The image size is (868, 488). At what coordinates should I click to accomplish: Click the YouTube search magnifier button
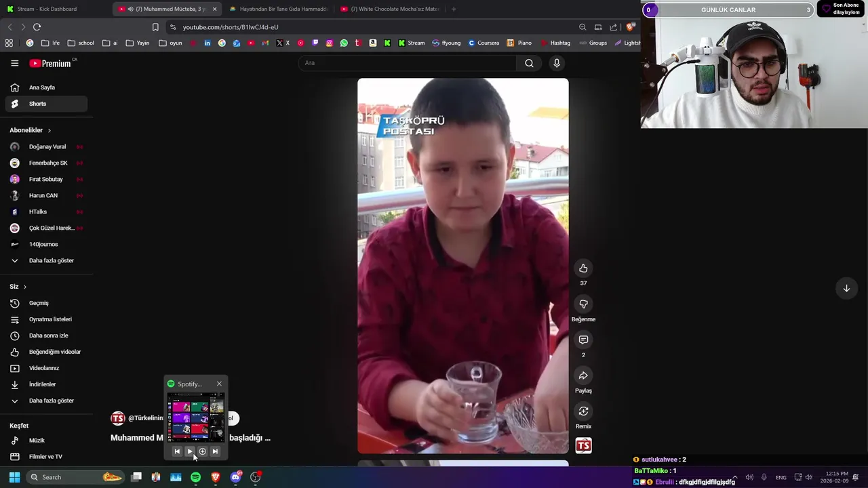[529, 63]
